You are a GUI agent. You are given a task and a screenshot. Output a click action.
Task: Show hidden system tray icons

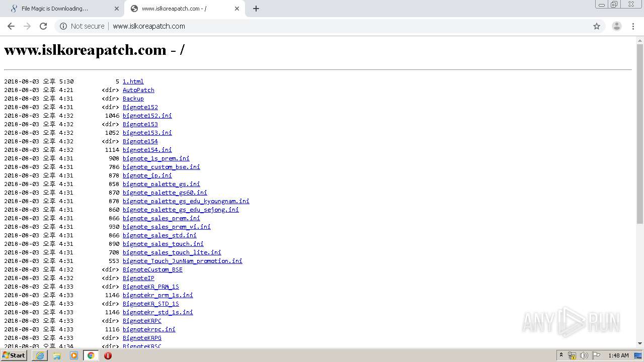pyautogui.click(x=561, y=355)
